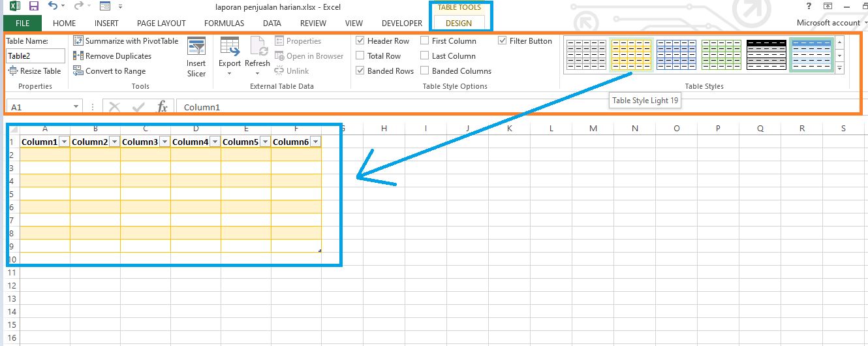This screenshot has height=346, width=868.
Task: Open the DEVELOPER tab
Action: [x=402, y=23]
